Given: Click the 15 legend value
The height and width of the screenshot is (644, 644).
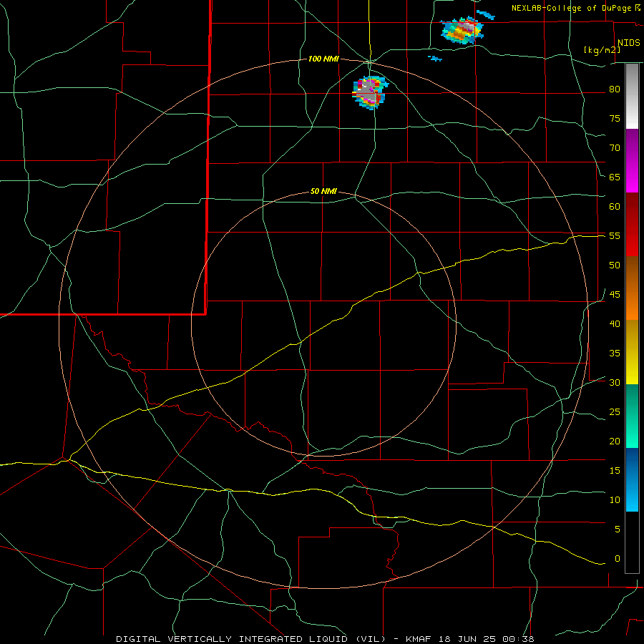Looking at the screenshot, I should [615, 470].
